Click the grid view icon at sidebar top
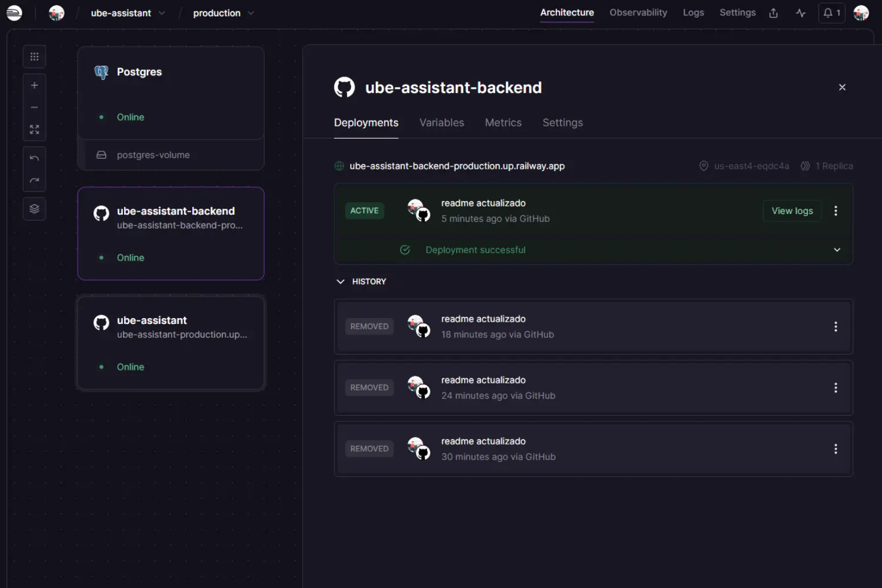Image resolution: width=882 pixels, height=588 pixels. tap(34, 56)
